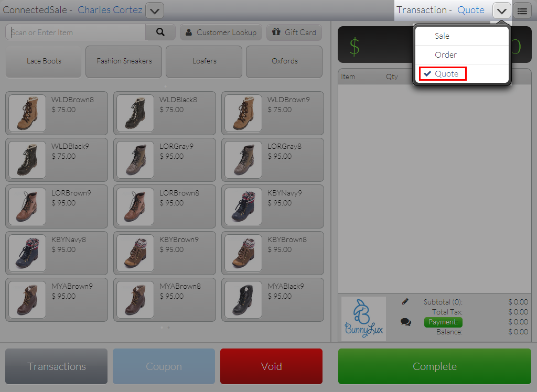Image resolution: width=537 pixels, height=392 pixels.
Task: Click the person icon on Customer Lookup
Action: coord(189,32)
